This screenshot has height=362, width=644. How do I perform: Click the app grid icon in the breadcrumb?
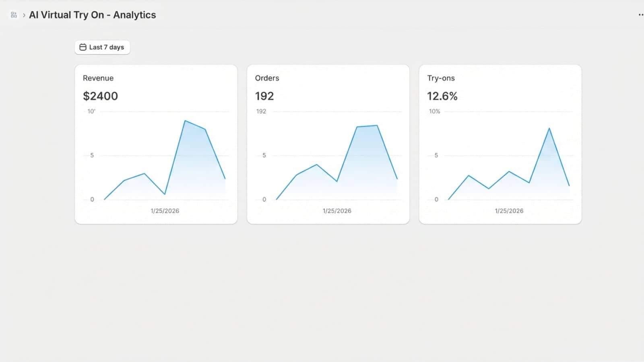point(14,14)
